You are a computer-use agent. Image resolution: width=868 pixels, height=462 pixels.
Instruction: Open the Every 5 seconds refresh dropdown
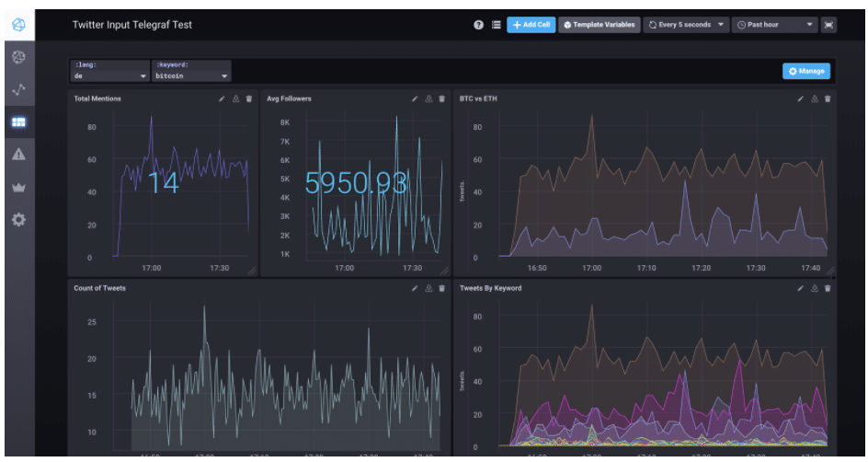coord(686,25)
